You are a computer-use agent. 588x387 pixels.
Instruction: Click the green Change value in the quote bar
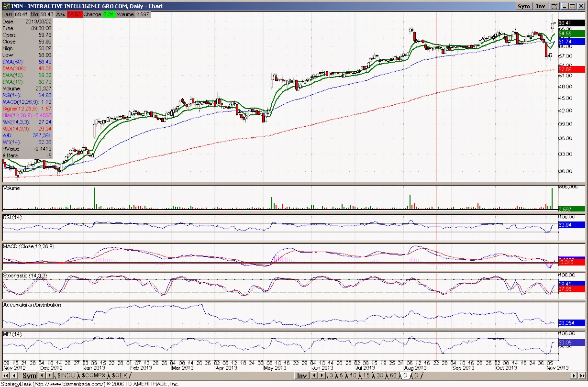108,15
